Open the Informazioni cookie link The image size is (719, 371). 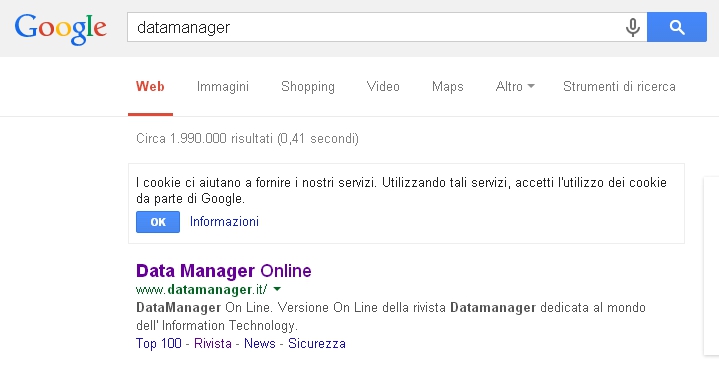point(224,221)
